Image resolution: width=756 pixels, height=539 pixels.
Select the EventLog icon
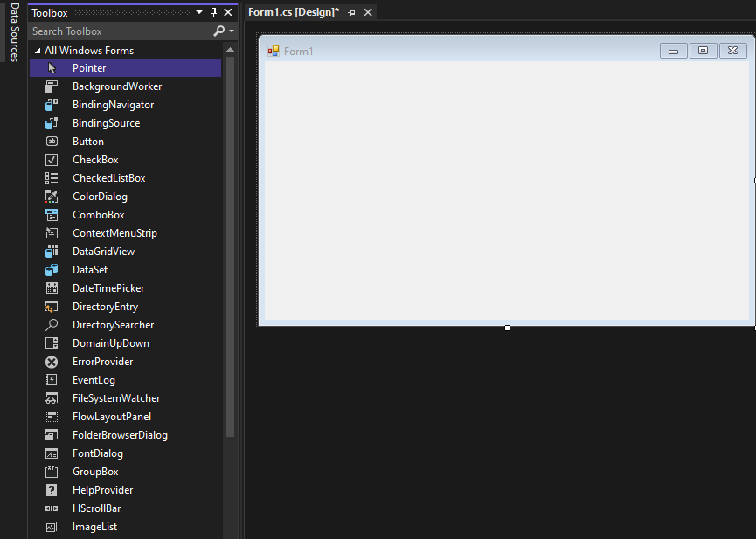52,380
